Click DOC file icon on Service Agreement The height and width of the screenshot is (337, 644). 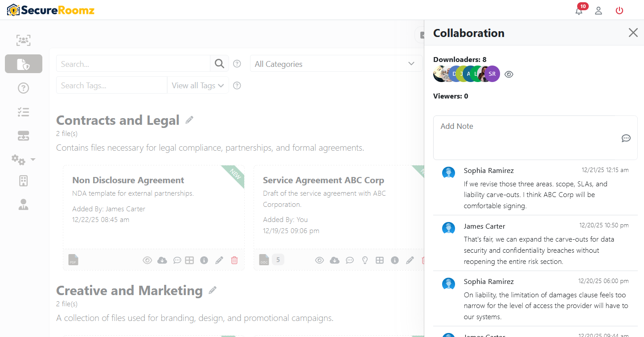tap(264, 259)
